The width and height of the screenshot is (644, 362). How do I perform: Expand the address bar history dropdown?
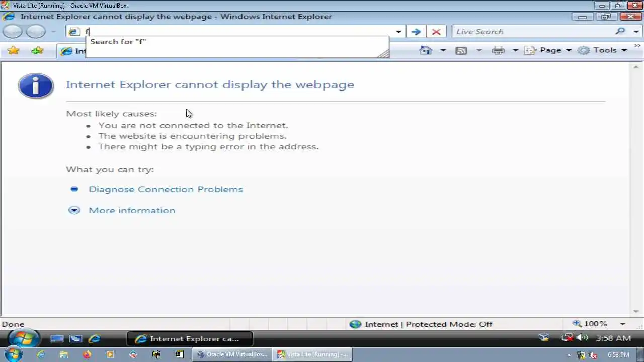[x=398, y=32]
